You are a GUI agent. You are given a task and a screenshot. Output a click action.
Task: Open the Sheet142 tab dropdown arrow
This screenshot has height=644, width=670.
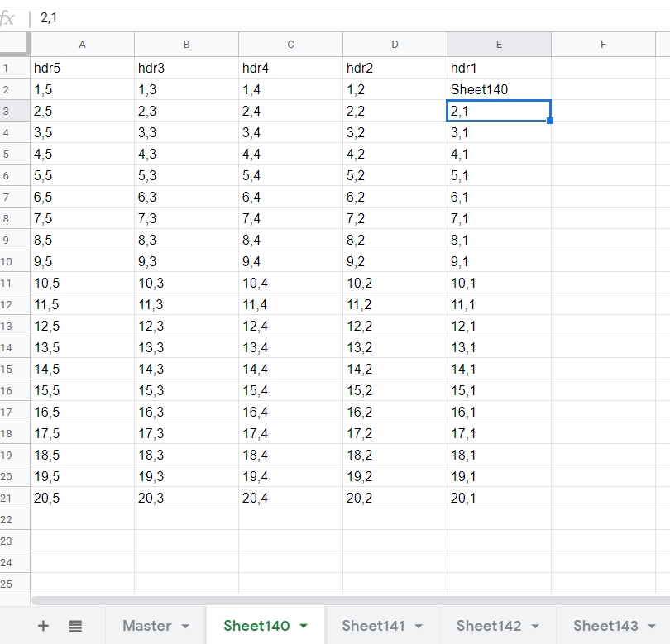point(534,627)
